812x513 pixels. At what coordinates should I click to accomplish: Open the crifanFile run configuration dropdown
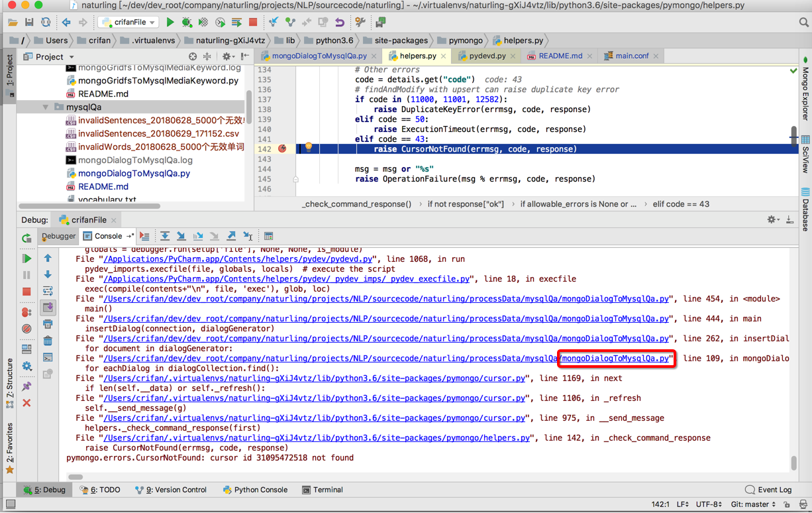click(x=128, y=22)
